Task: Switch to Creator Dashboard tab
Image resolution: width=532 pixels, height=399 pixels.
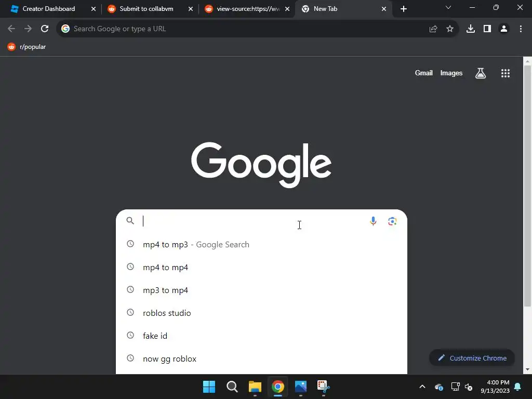Action: (48, 9)
